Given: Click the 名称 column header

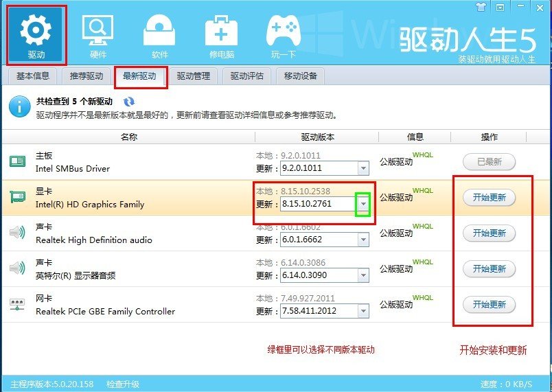Looking at the screenshot, I should click(129, 137).
